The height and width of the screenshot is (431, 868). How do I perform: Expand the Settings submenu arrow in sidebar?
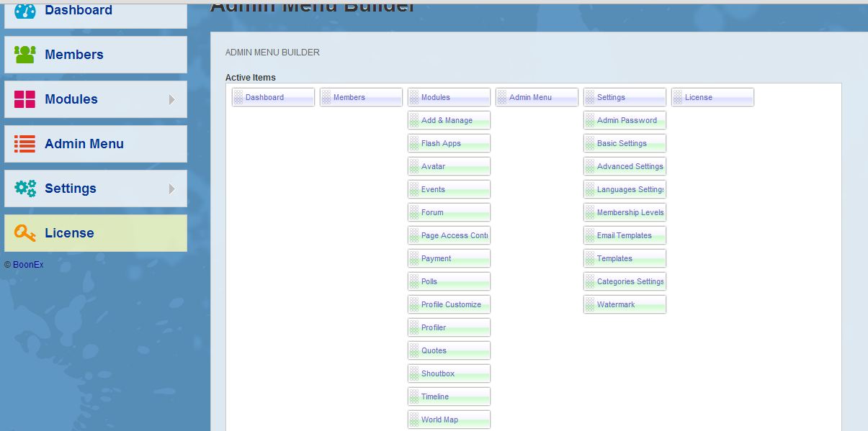pyautogui.click(x=172, y=189)
